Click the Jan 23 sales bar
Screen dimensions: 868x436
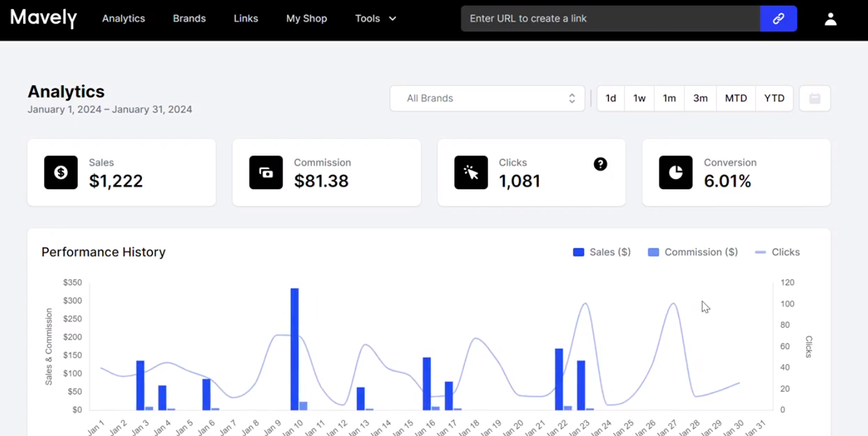(x=581, y=385)
